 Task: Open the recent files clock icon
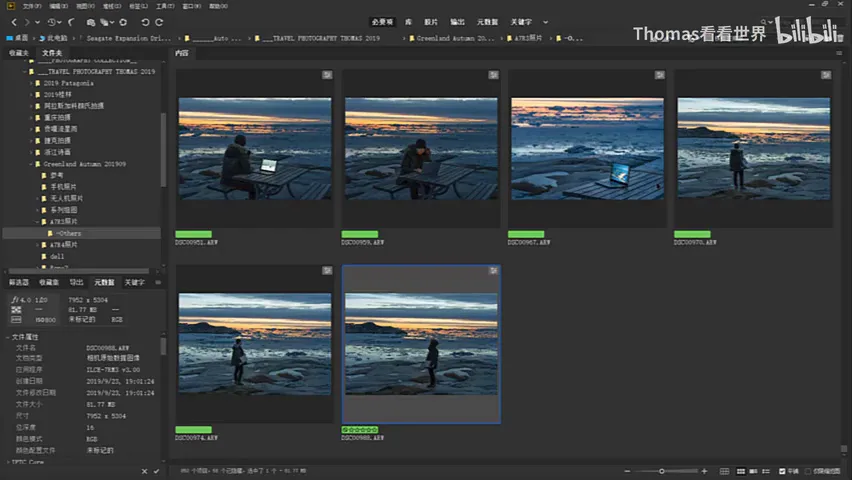pyautogui.click(x=52, y=22)
